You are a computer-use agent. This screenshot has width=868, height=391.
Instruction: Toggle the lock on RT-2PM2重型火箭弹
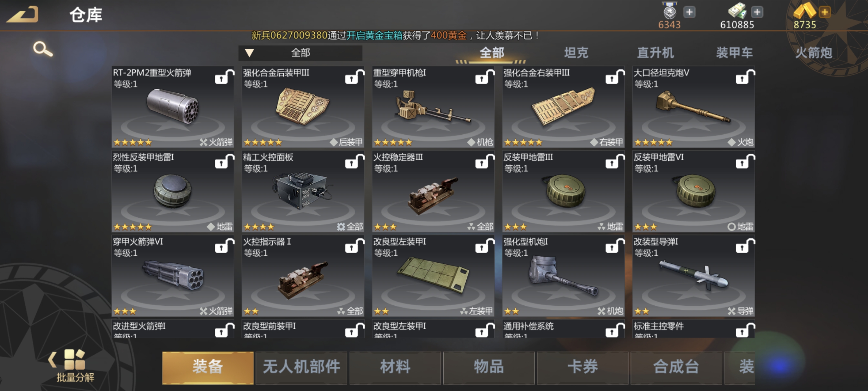(224, 77)
